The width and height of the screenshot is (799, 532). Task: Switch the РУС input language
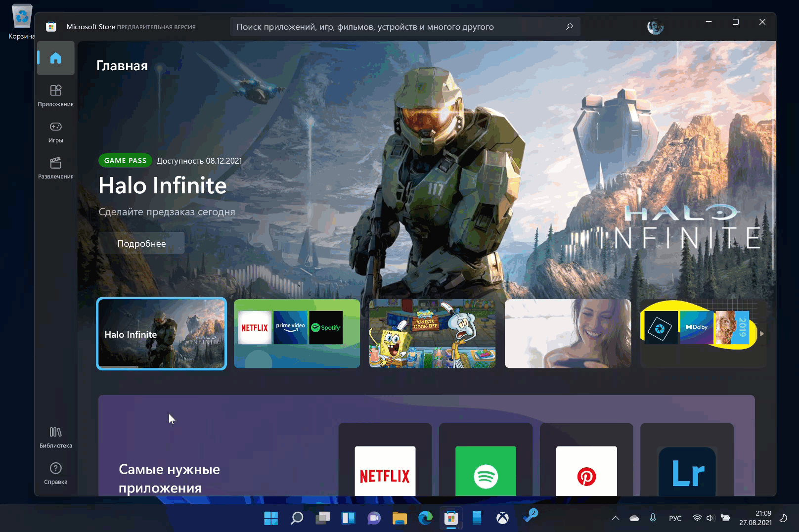tap(675, 518)
